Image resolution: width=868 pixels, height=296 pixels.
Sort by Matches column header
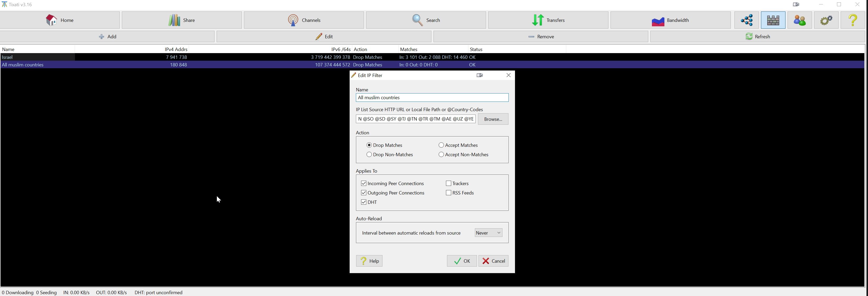433,49
